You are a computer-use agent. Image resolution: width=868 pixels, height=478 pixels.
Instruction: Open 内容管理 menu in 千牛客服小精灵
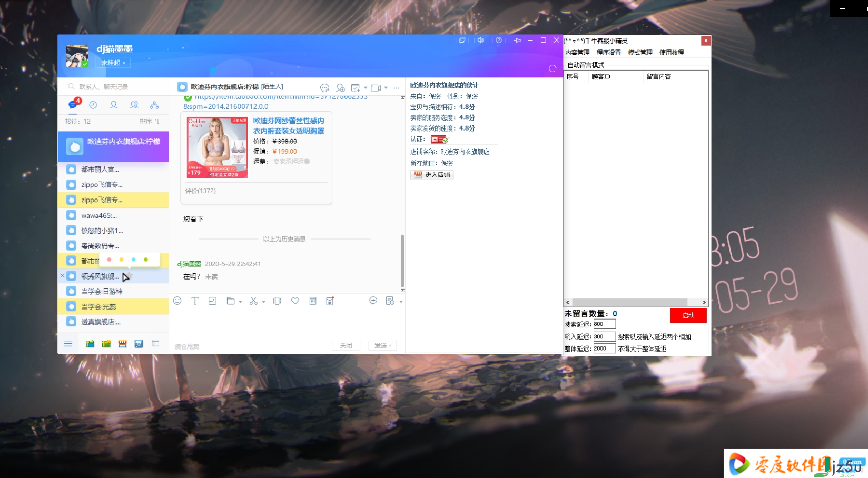click(577, 53)
